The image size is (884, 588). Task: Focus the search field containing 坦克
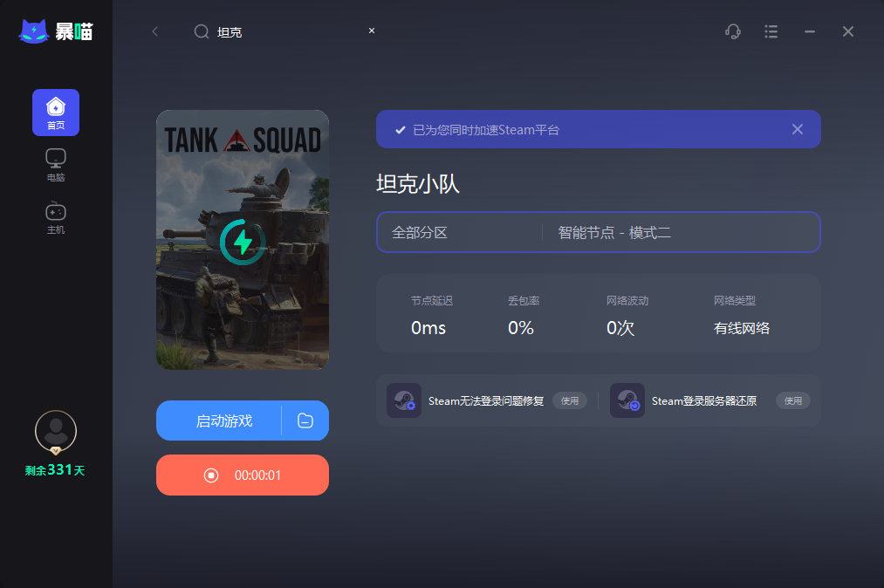pos(285,31)
